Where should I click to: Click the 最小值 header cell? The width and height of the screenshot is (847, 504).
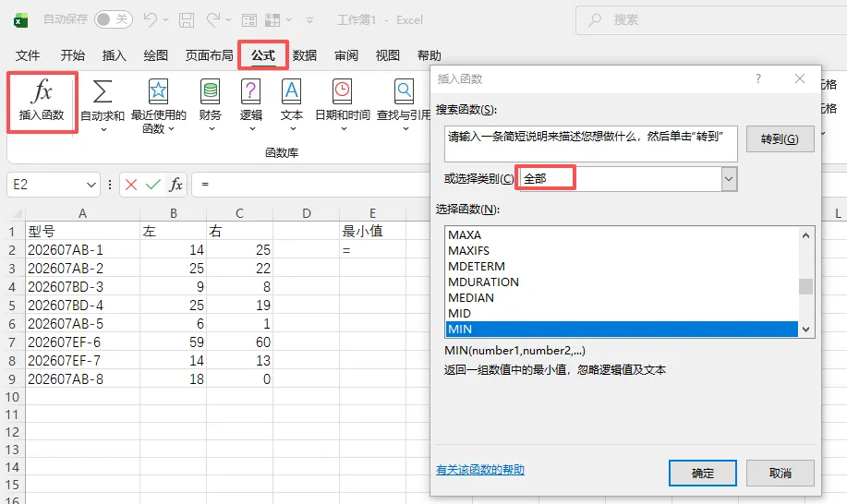click(x=372, y=232)
